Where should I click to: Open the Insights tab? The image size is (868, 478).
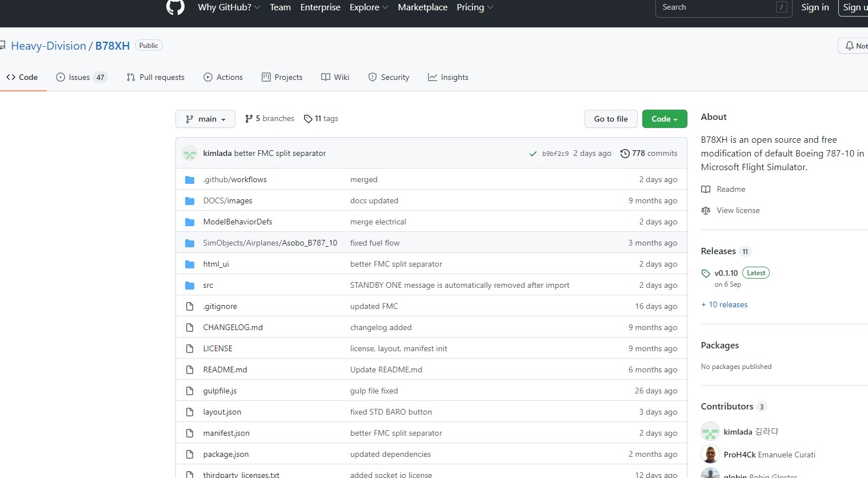(448, 77)
